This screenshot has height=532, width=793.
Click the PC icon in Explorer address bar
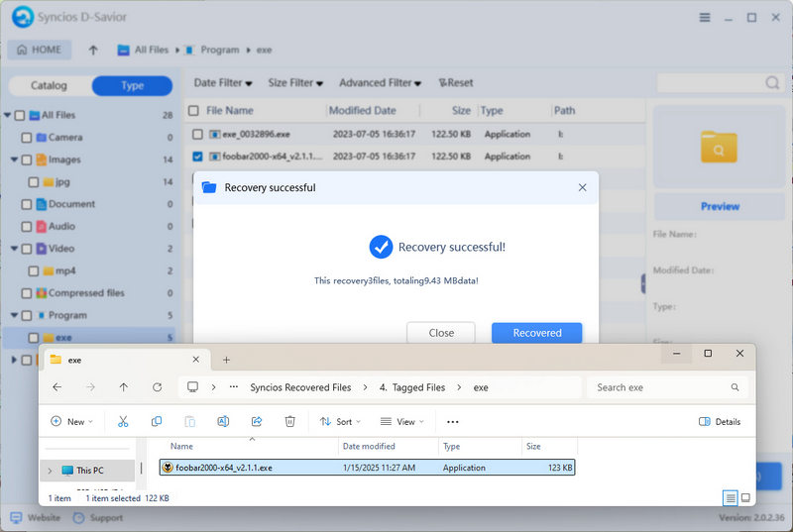tap(192, 387)
